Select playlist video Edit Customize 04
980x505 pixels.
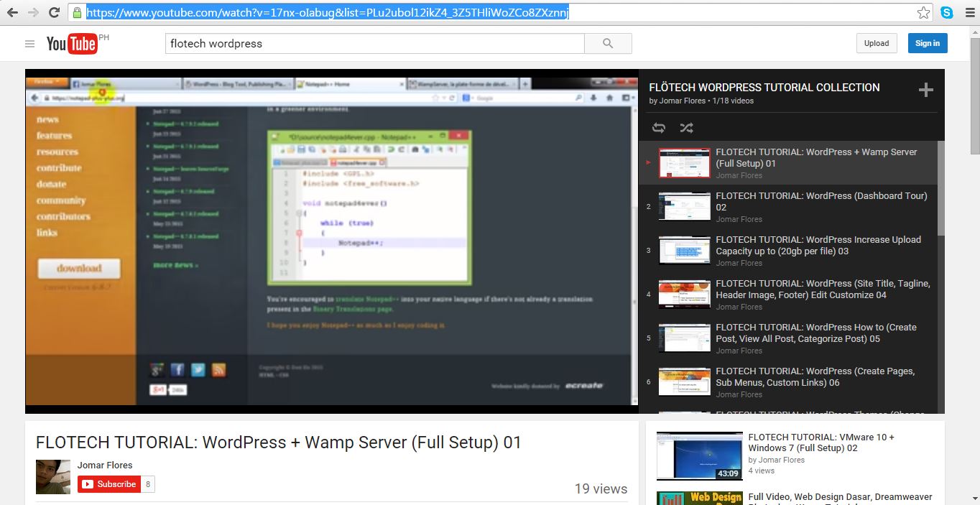click(x=788, y=295)
